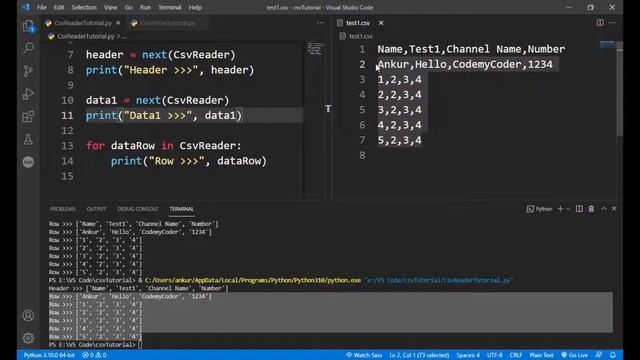Click the Python 3.10.0 64-bit interpreter status
The image size is (640, 360).
coord(49,355)
